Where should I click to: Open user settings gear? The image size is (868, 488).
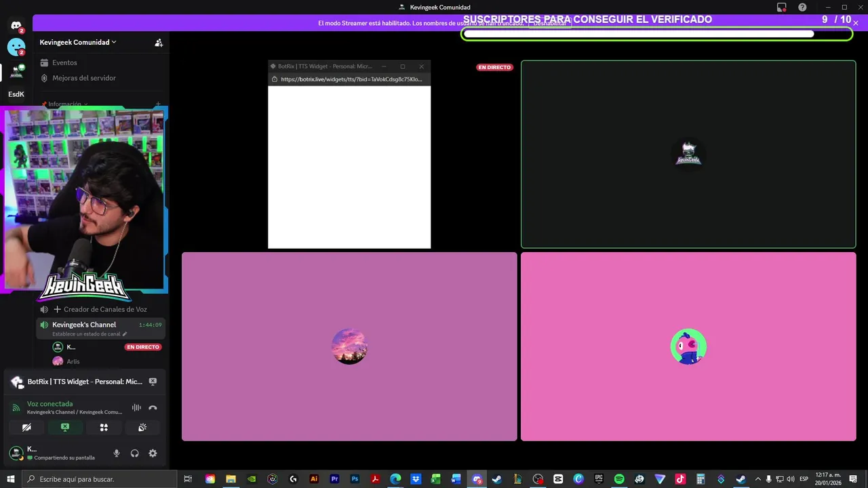pos(153,453)
